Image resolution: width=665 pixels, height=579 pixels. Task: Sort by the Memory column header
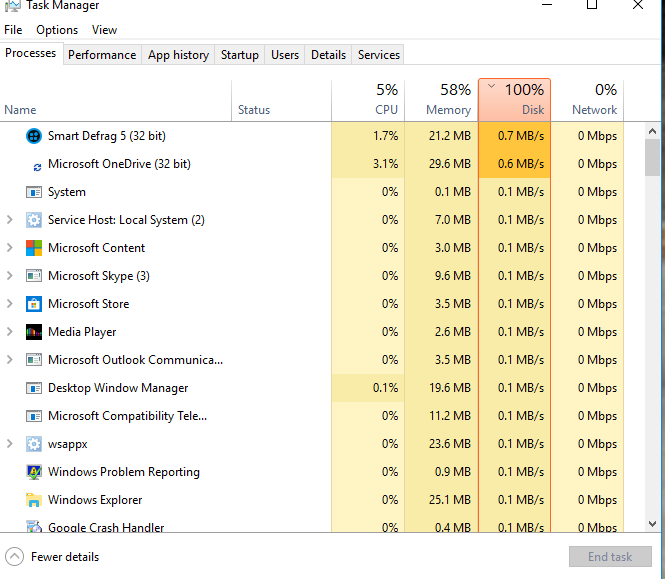click(x=441, y=101)
